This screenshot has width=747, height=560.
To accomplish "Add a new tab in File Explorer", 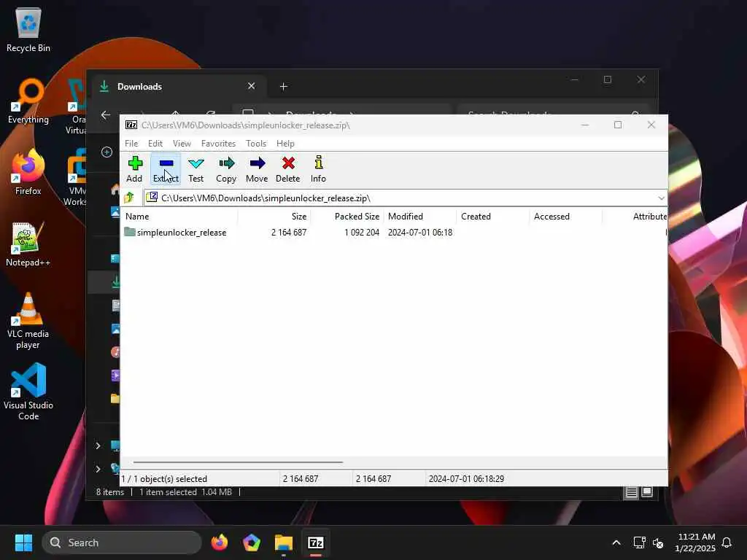I will pos(284,87).
